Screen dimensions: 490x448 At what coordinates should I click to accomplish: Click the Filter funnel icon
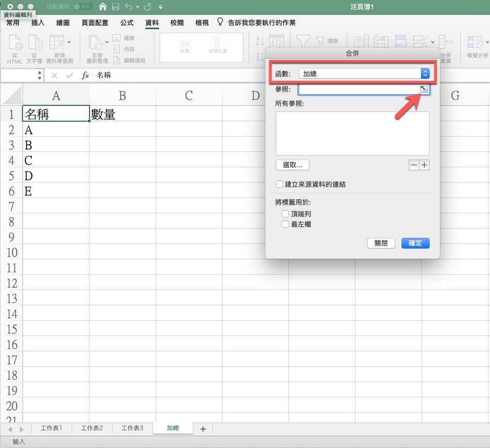303,41
